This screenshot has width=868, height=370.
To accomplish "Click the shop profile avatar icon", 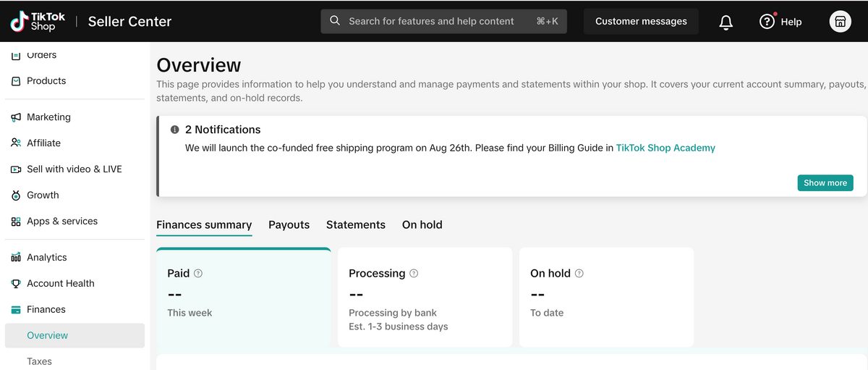I will click(x=840, y=22).
